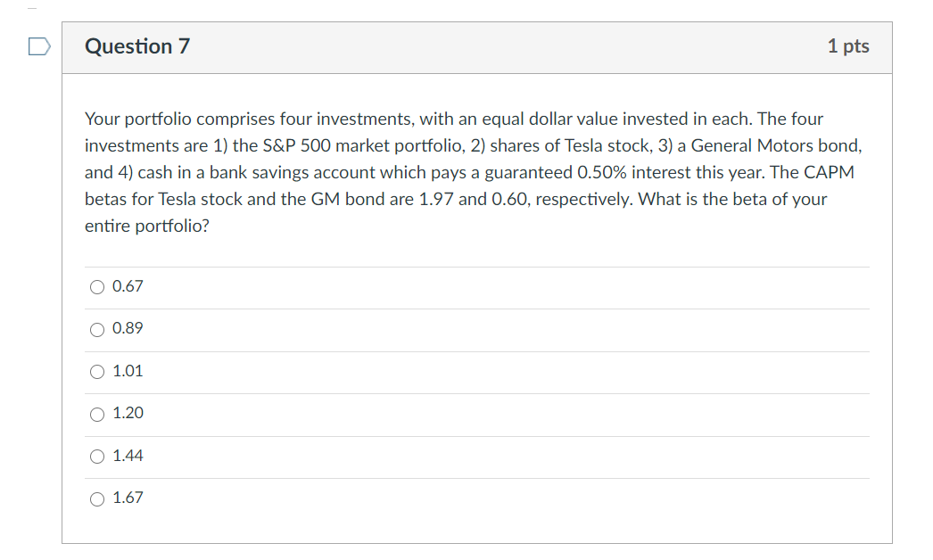This screenshot has width=933, height=560.
Task: Click the 1.44 answer label text
Action: (x=128, y=456)
